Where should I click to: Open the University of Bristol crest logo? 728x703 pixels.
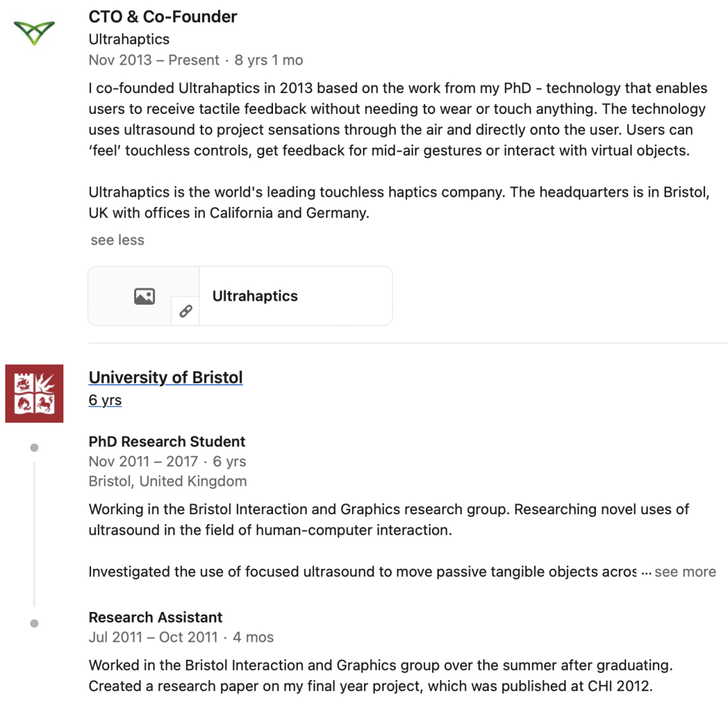pos(34,394)
